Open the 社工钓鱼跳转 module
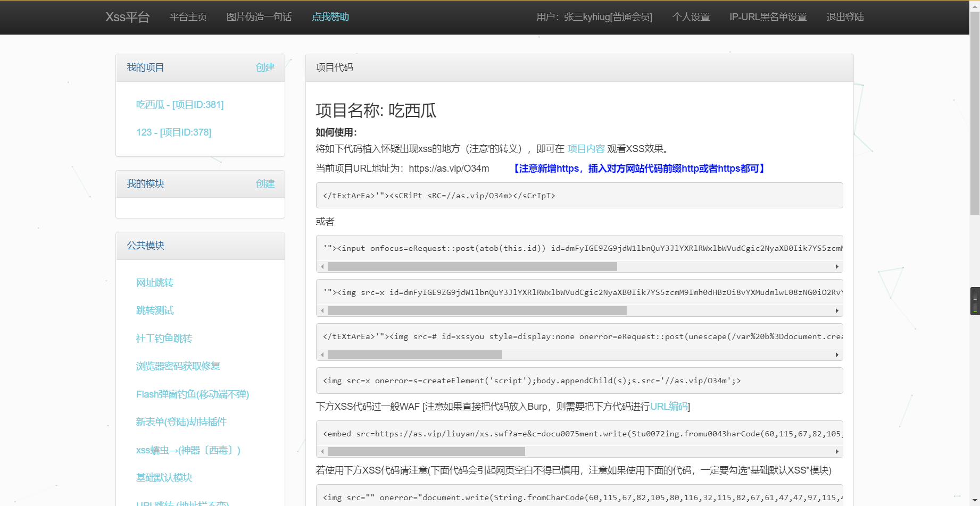Viewport: 980px width, 506px height. pos(164,339)
